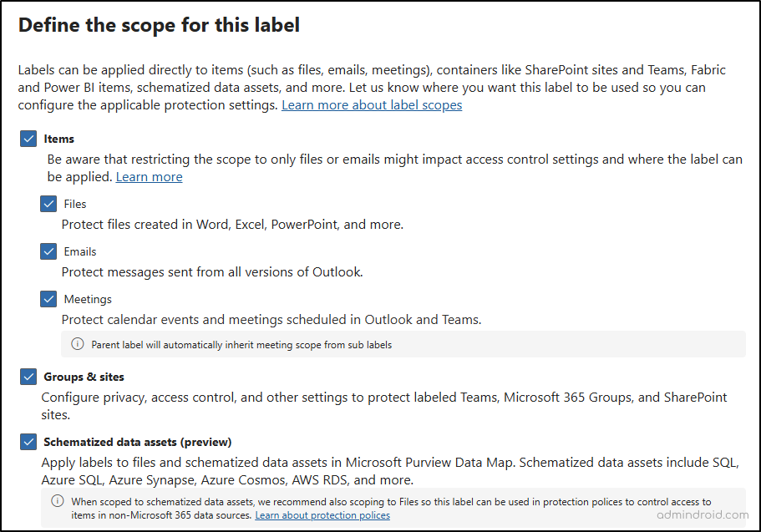
Task: Toggle the Groups & sites checkbox
Action: [28, 377]
